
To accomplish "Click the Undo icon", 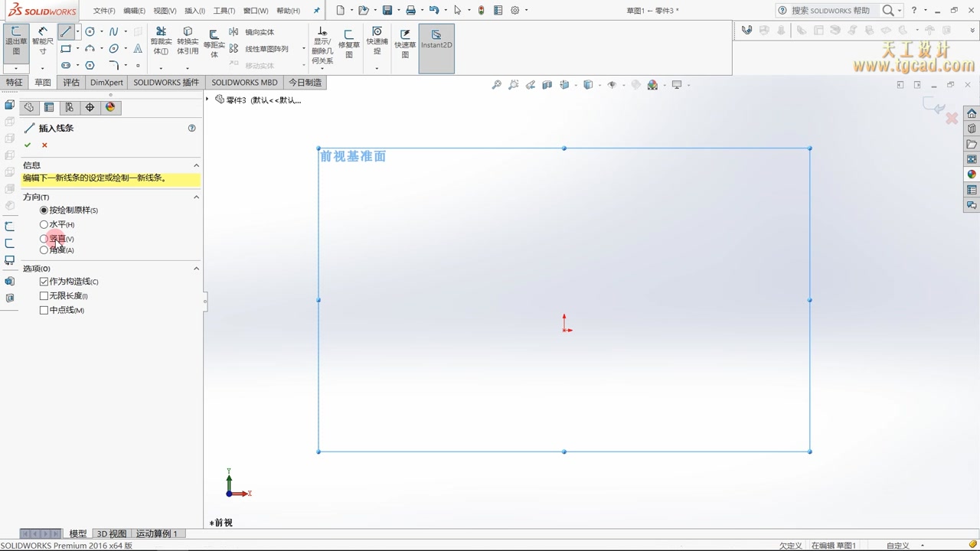I will [x=434, y=11].
